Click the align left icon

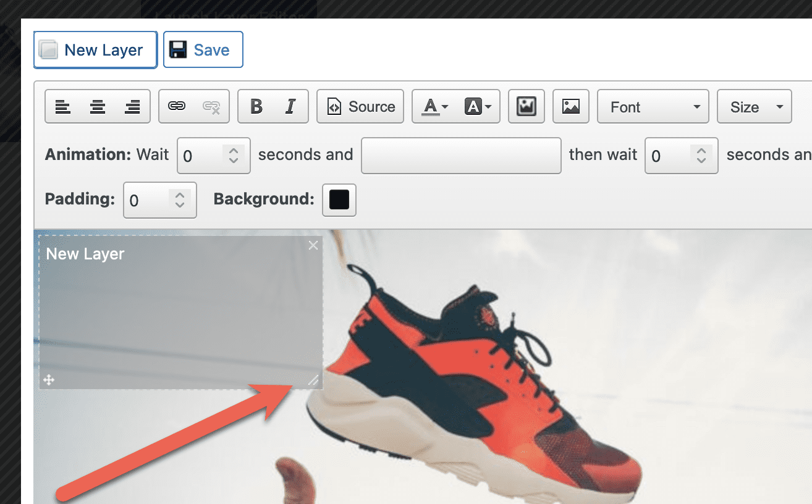pyautogui.click(x=62, y=107)
